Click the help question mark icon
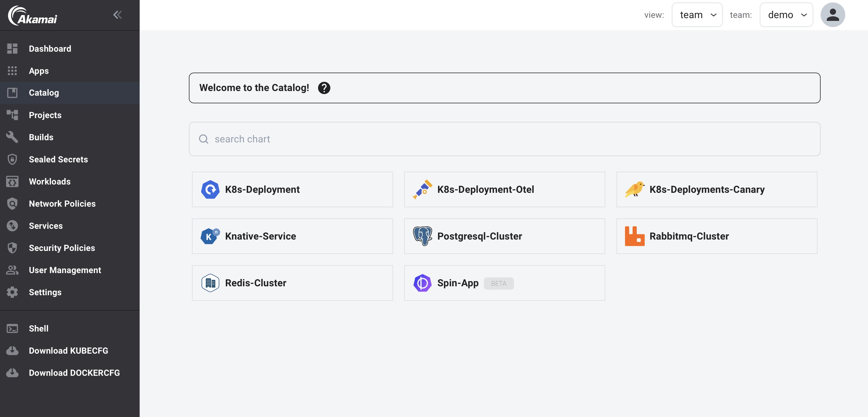This screenshot has height=417, width=868. (324, 88)
